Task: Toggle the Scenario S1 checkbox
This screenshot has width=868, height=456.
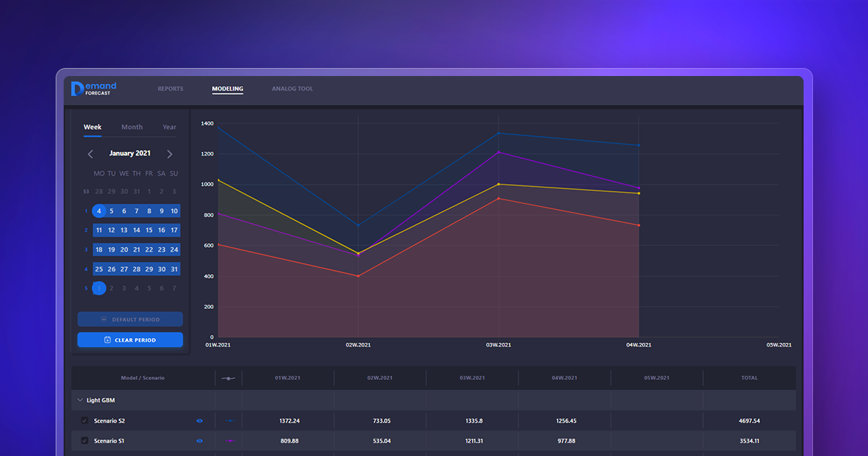Action: (85, 441)
